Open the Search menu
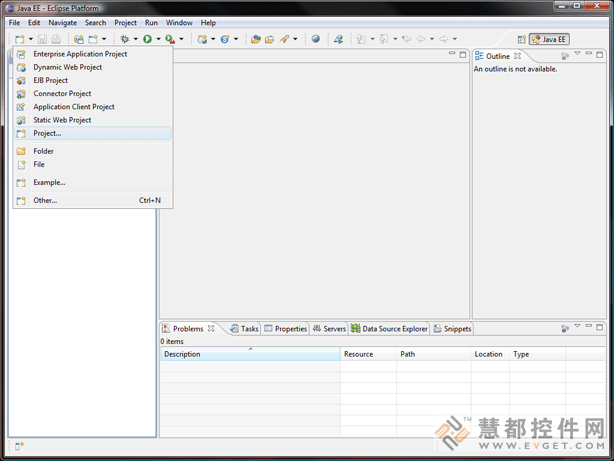 pos(96,23)
